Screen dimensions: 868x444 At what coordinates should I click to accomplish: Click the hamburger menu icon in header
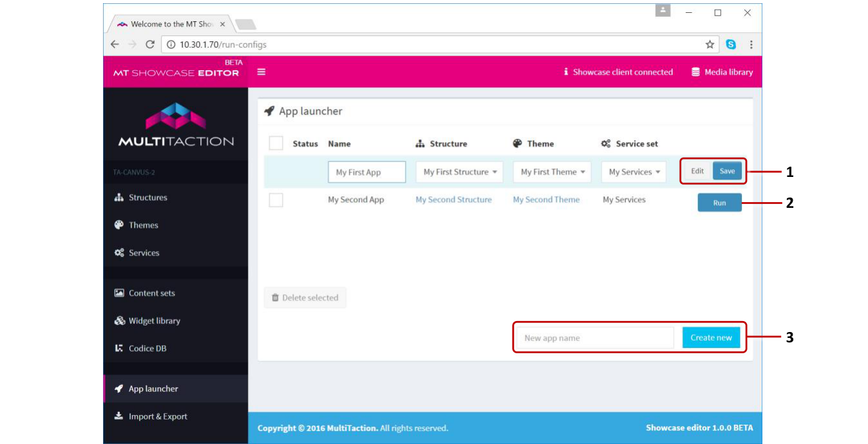click(261, 72)
